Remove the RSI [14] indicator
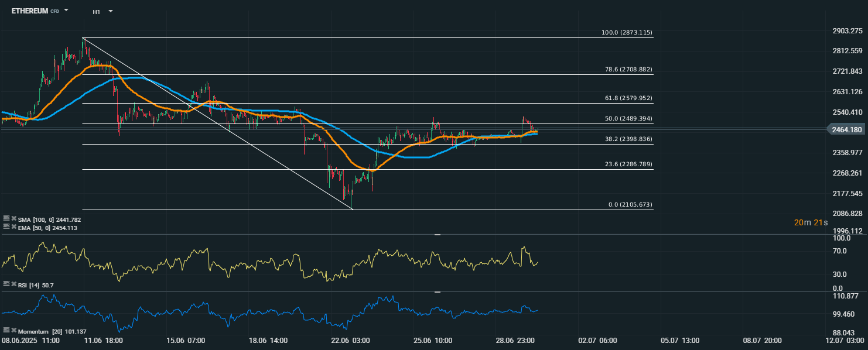The height and width of the screenshot is (350, 868). click(13, 284)
